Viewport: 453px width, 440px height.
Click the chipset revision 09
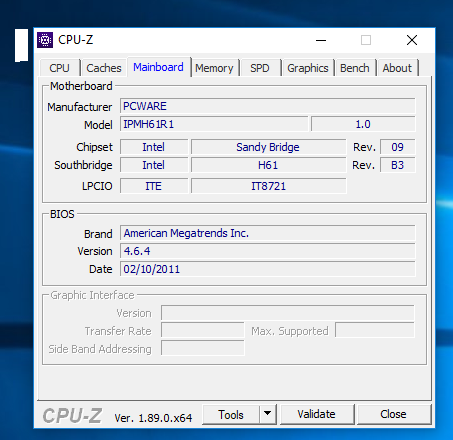pyautogui.click(x=398, y=147)
